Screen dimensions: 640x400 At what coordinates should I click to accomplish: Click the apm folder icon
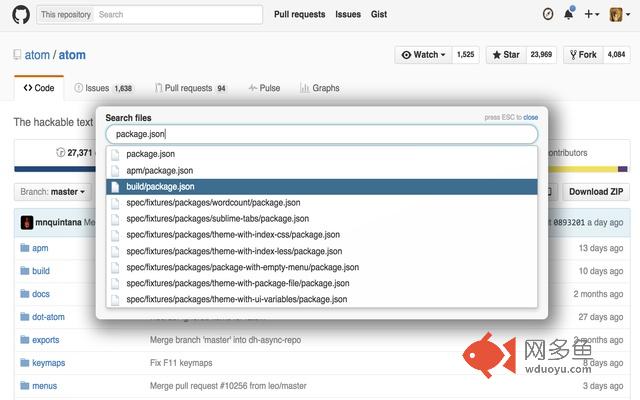coord(25,248)
